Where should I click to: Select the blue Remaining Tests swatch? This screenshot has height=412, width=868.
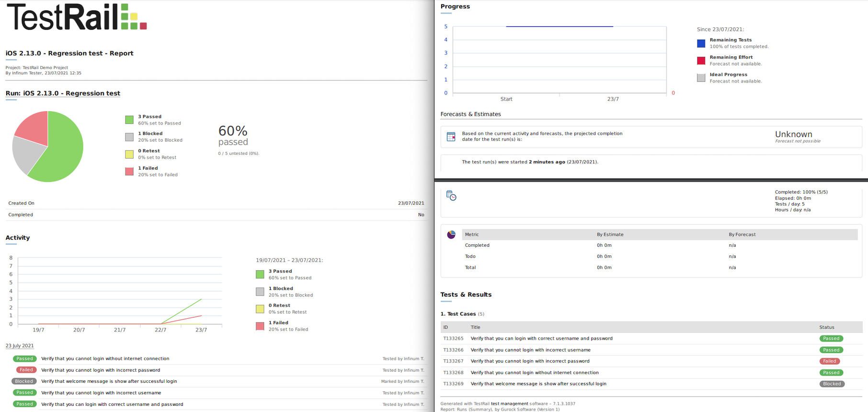[x=701, y=44]
